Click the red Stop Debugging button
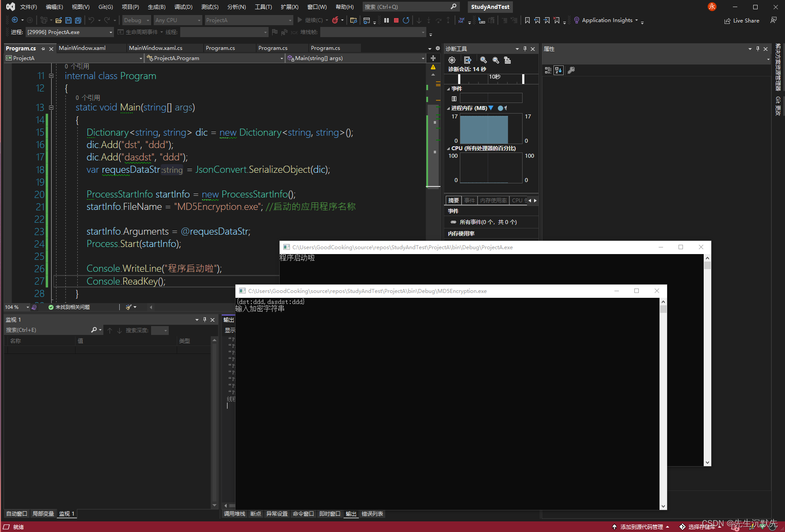This screenshot has height=532, width=785. tap(396, 20)
